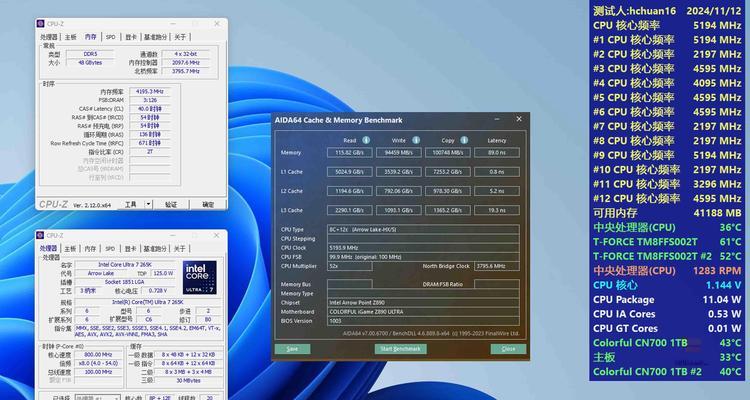Click the Chipset field Intel Arrow Point Z890
Image resolution: width=750 pixels, height=400 pixels.
tap(423, 302)
